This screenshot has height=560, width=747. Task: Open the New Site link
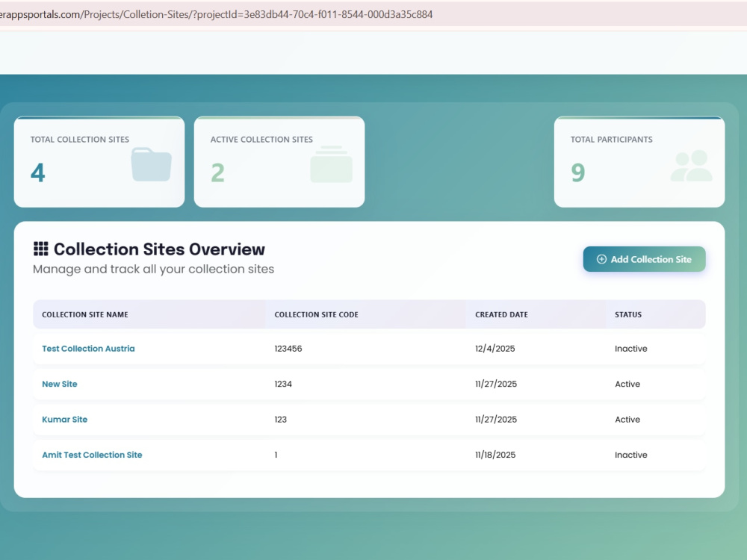pyautogui.click(x=60, y=384)
